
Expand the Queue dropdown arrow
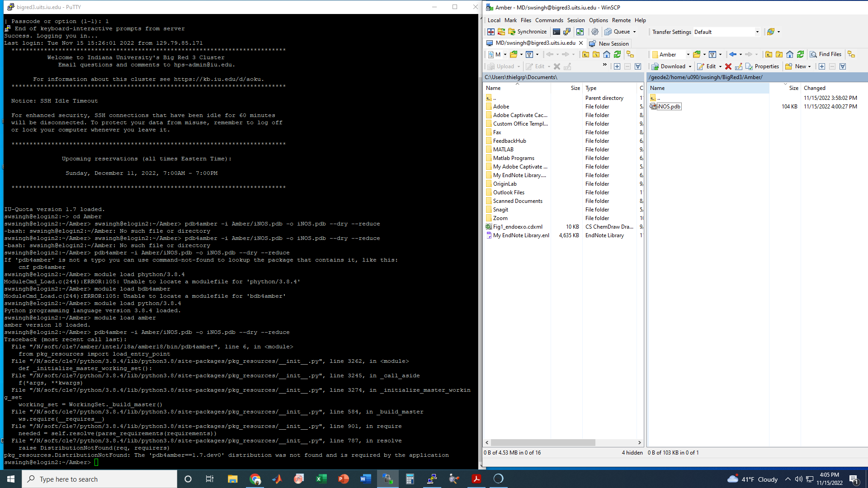click(634, 32)
